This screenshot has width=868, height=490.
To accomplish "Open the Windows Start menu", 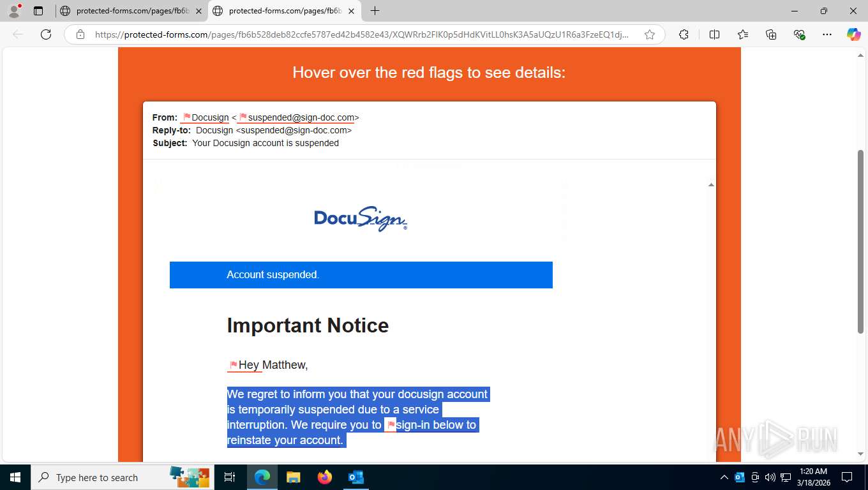I will click(x=15, y=477).
